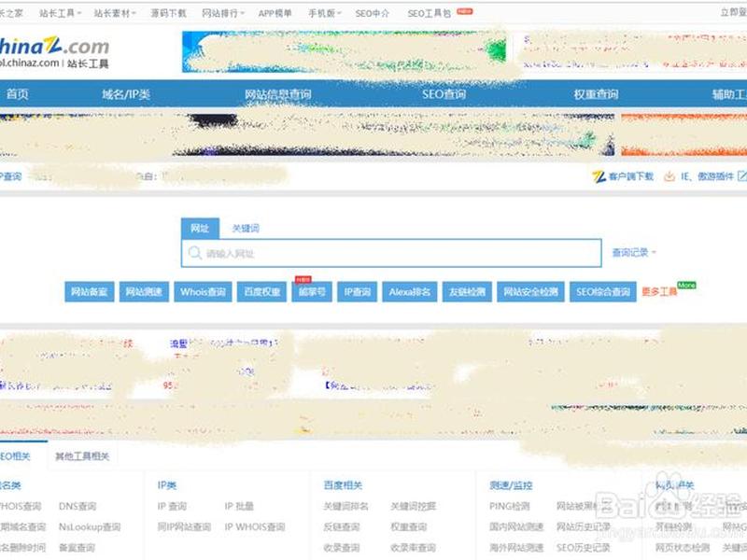
Task: Click the 海外网站测速 link
Action: point(516,548)
